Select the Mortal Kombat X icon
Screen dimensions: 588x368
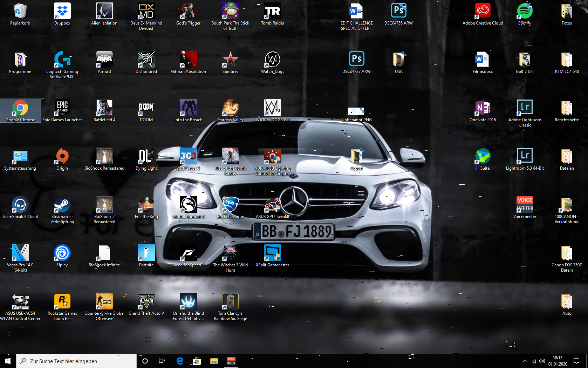coord(189,204)
